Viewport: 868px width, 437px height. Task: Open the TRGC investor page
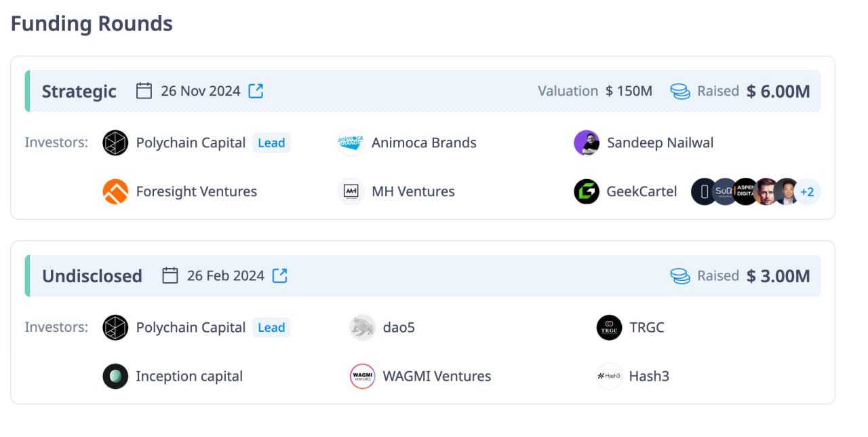point(647,328)
